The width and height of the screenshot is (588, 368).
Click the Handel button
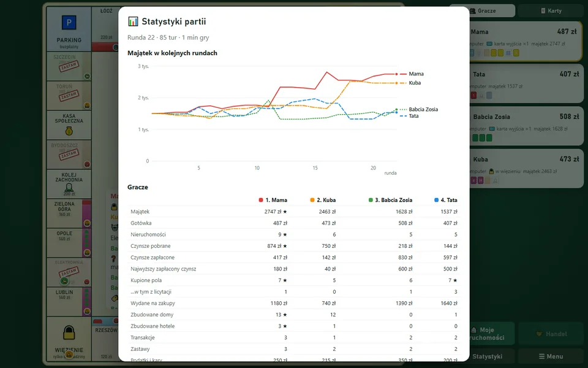click(551, 334)
